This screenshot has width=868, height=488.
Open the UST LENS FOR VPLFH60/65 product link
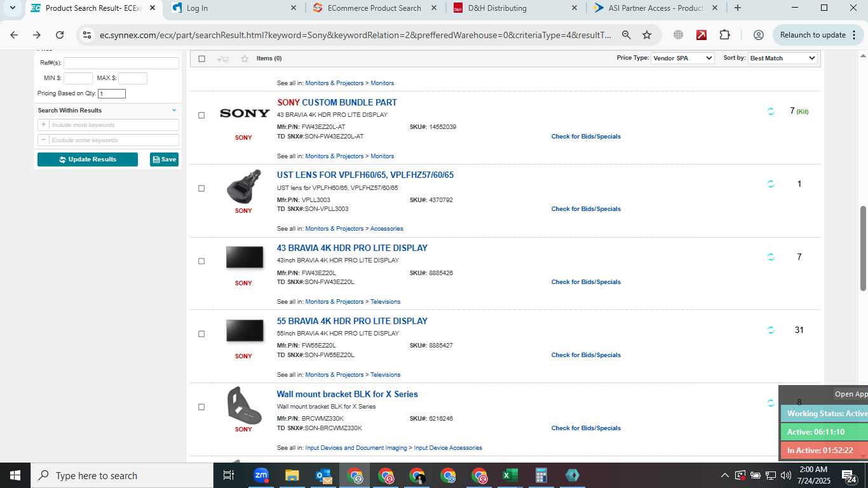pos(365,175)
